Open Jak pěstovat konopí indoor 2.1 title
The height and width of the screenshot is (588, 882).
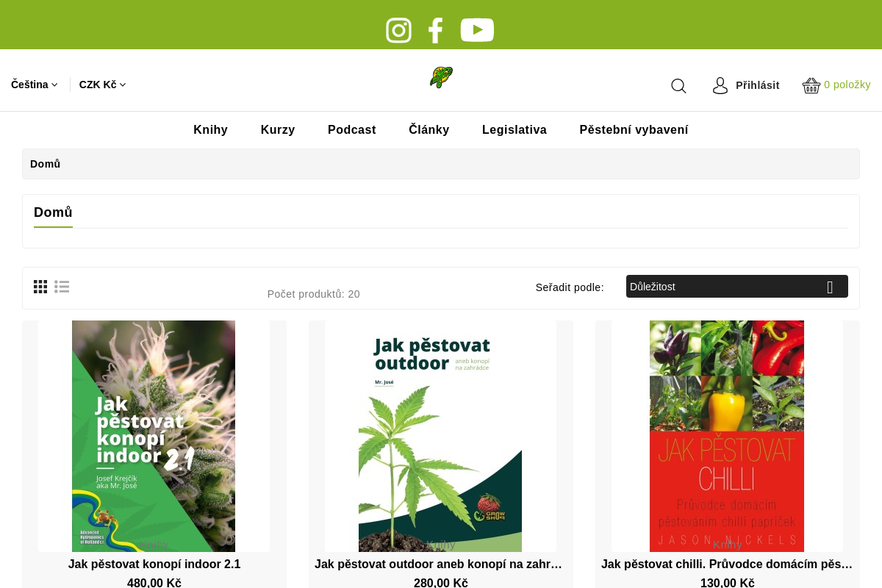pos(154,564)
